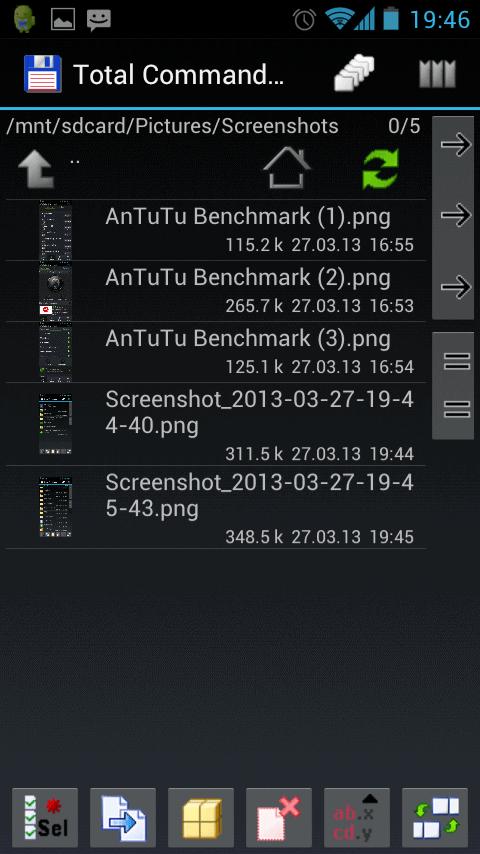
Task: Reload folder with green refresh arrows
Action: tap(381, 169)
